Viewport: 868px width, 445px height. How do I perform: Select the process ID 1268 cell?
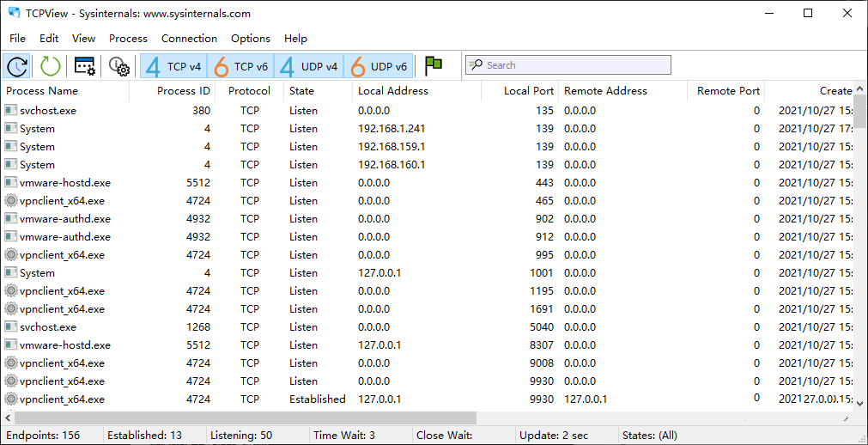click(x=198, y=327)
